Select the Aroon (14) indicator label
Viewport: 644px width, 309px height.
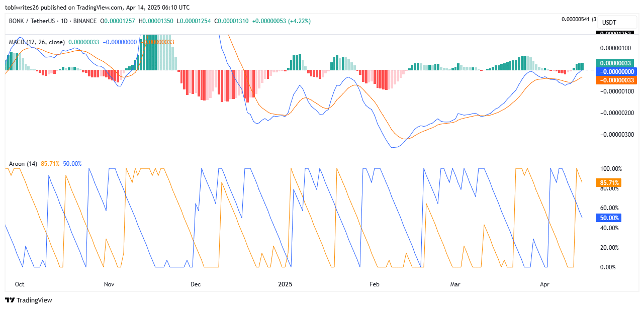coord(23,164)
